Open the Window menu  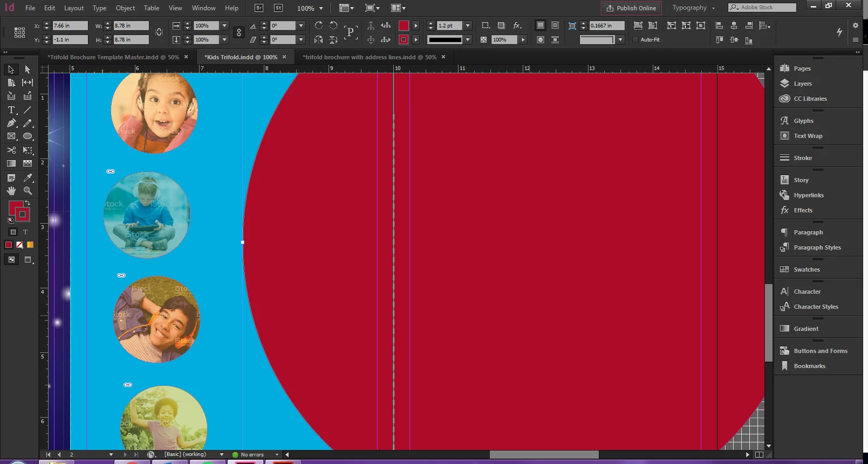[203, 8]
